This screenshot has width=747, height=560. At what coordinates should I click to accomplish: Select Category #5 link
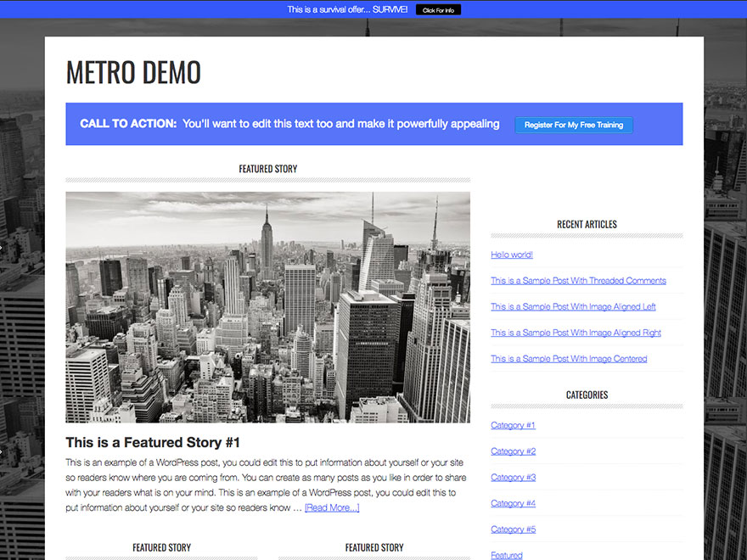point(513,529)
